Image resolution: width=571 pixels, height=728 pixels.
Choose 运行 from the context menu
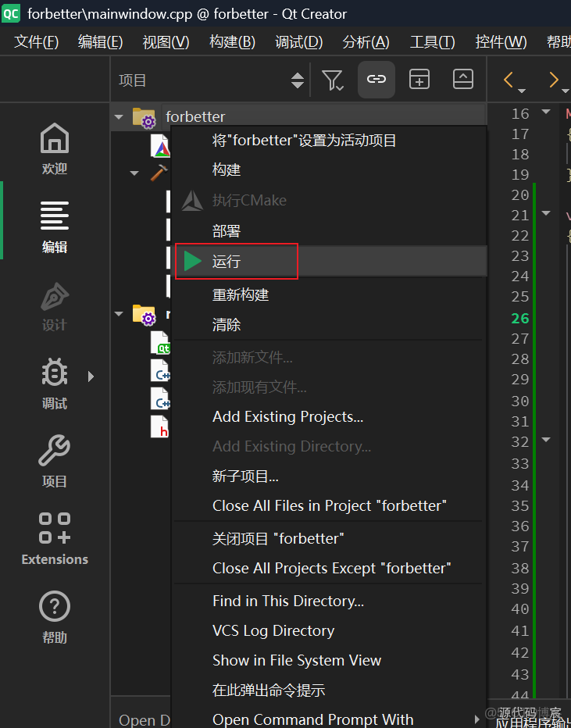(227, 261)
